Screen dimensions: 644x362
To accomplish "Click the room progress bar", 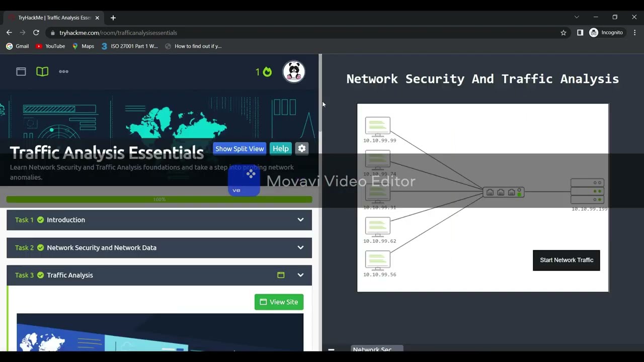I will (159, 200).
